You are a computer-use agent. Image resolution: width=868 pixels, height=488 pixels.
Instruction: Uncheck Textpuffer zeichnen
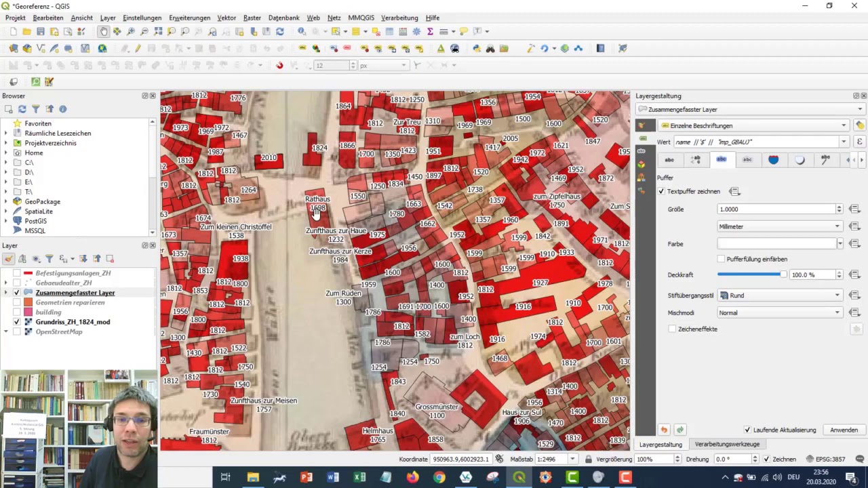661,192
